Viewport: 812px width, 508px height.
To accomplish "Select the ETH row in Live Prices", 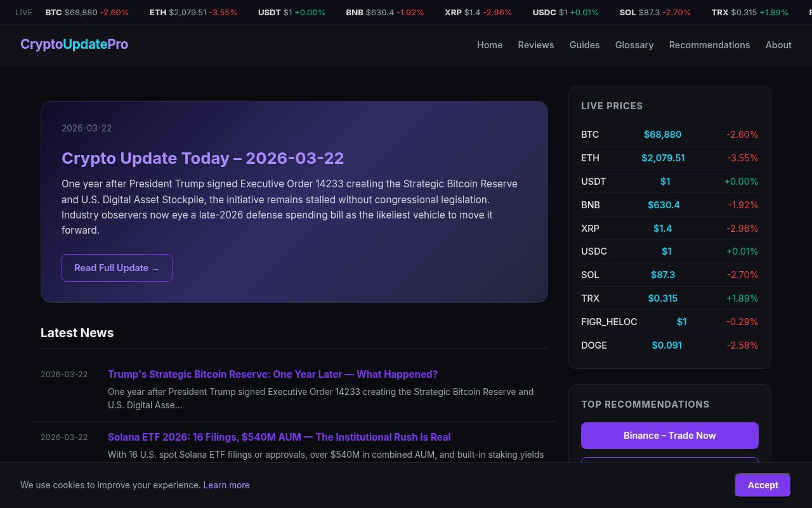I will [669, 158].
